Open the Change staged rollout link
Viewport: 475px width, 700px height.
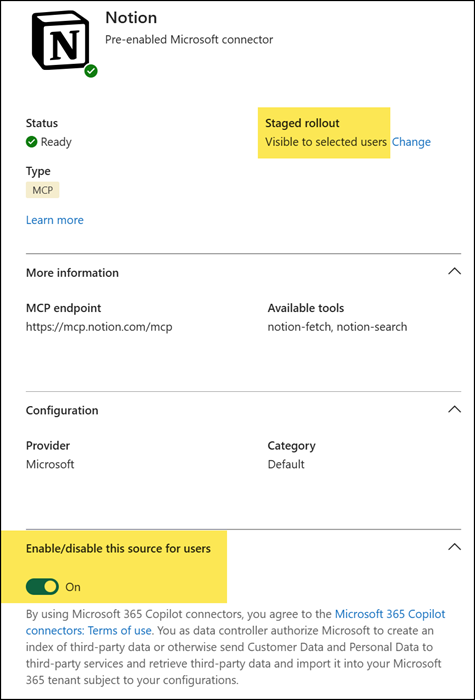tap(411, 142)
